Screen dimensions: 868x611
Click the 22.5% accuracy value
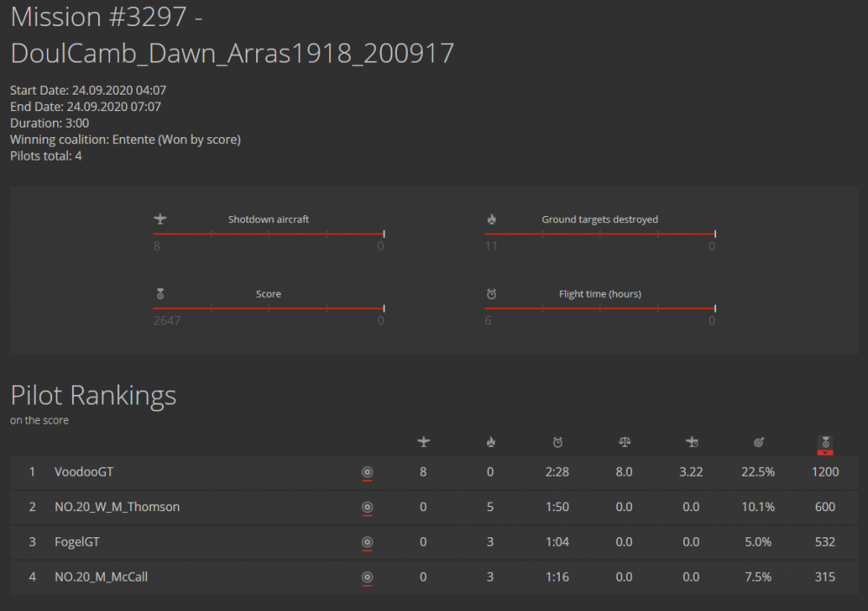[x=758, y=472]
